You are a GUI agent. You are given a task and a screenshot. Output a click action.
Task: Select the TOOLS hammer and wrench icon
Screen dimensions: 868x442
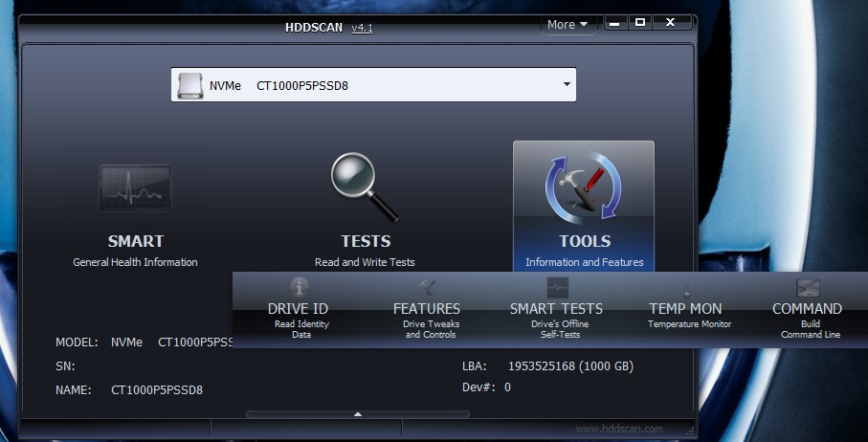tap(584, 189)
